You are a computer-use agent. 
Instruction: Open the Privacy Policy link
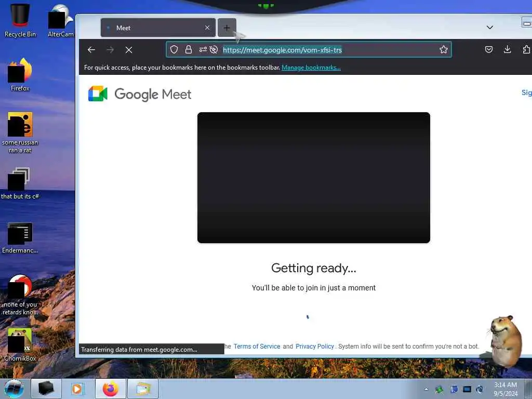pyautogui.click(x=314, y=347)
